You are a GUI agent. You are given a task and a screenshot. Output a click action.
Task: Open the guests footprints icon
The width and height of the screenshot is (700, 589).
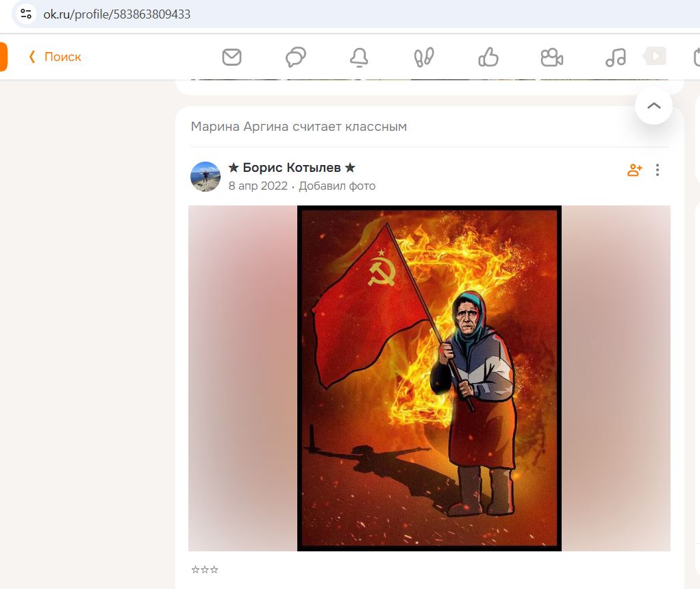(424, 57)
